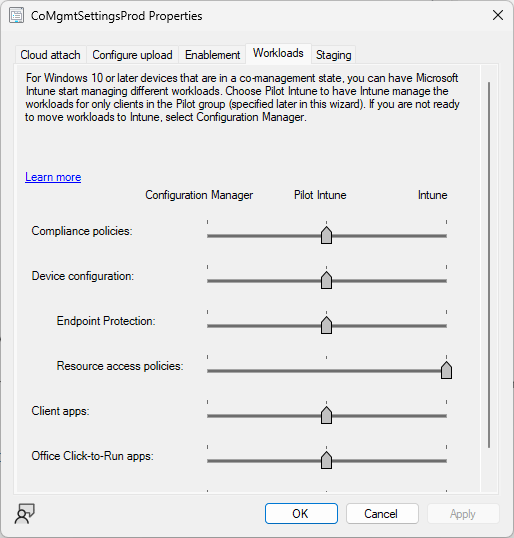514x538 pixels.
Task: Confirm changes with the OK button
Action: [301, 514]
